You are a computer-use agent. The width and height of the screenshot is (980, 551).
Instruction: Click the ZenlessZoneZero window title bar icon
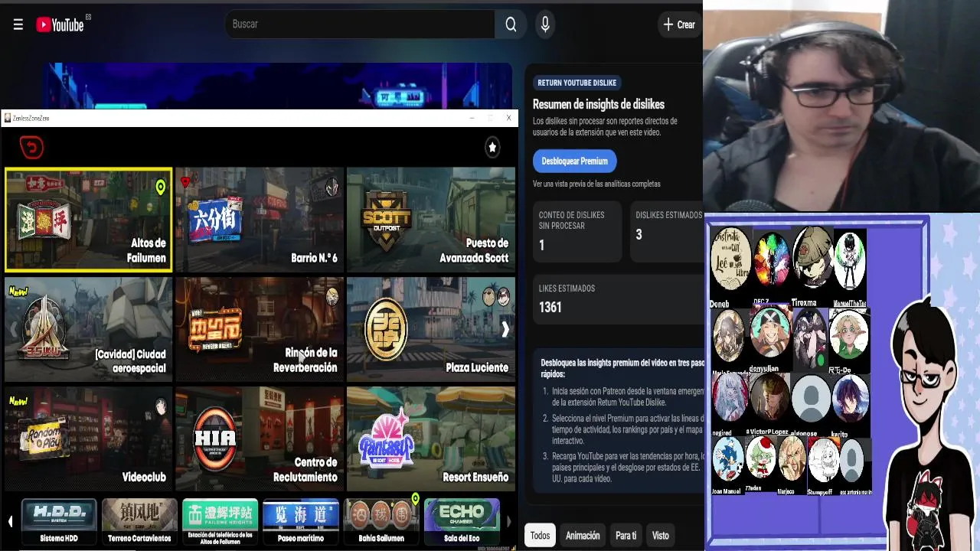[x=8, y=118]
